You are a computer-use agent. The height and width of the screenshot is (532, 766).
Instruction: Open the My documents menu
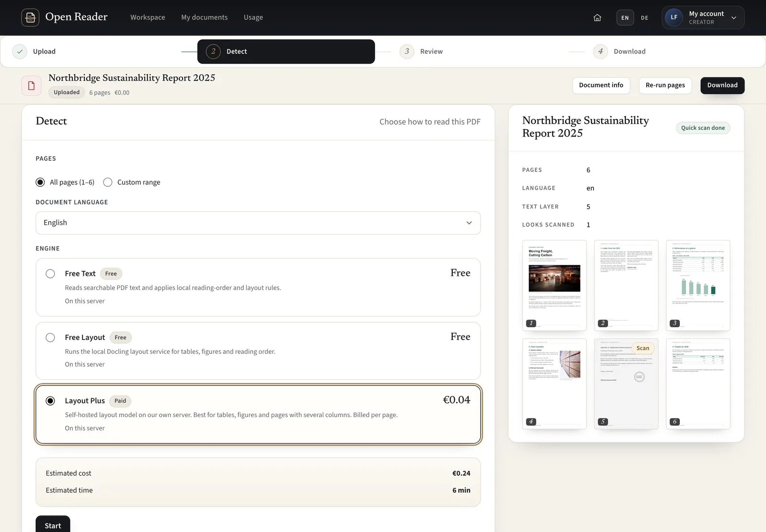204,17
